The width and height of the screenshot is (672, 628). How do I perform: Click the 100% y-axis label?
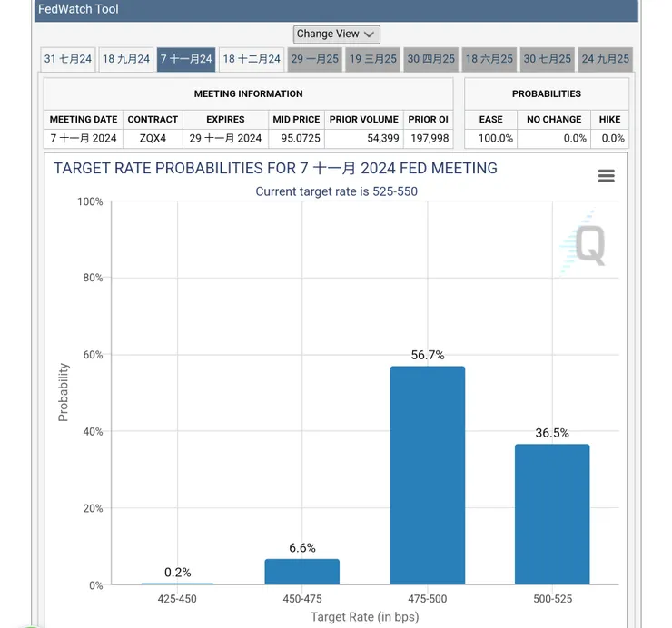[90, 201]
